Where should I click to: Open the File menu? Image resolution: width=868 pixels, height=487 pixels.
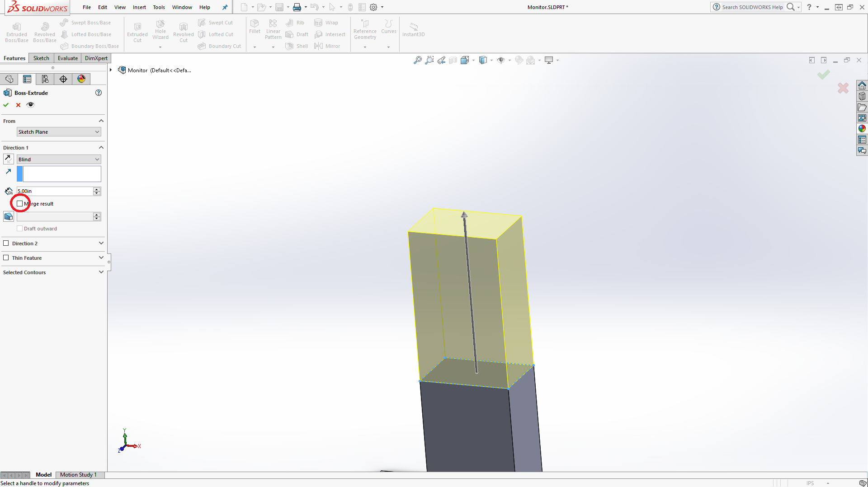(87, 7)
